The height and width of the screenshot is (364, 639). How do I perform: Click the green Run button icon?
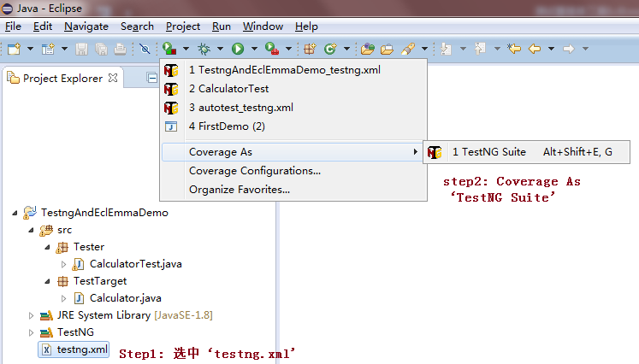239,49
